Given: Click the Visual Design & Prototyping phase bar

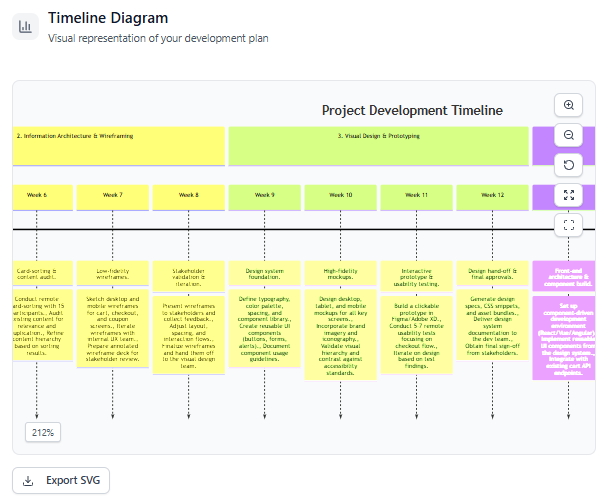Looking at the screenshot, I should [x=378, y=146].
